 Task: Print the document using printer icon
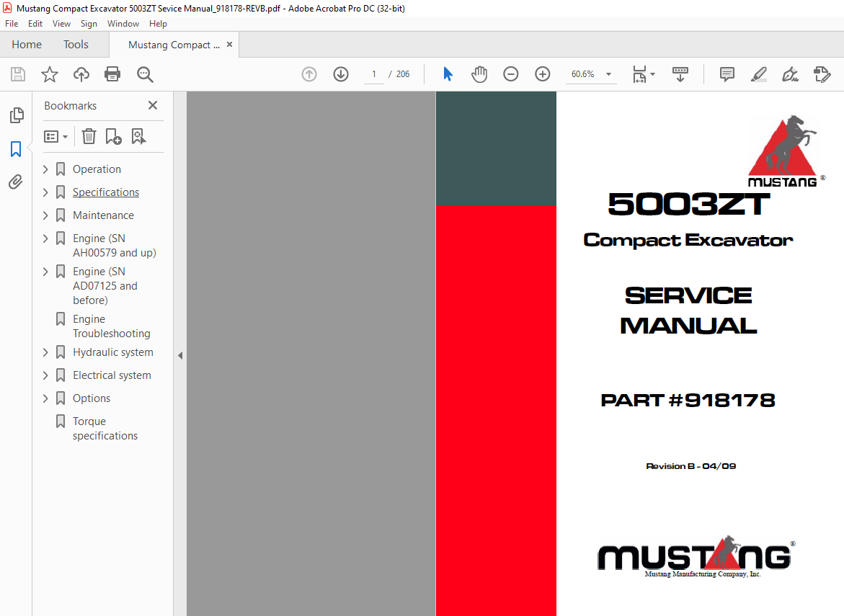[x=112, y=74]
